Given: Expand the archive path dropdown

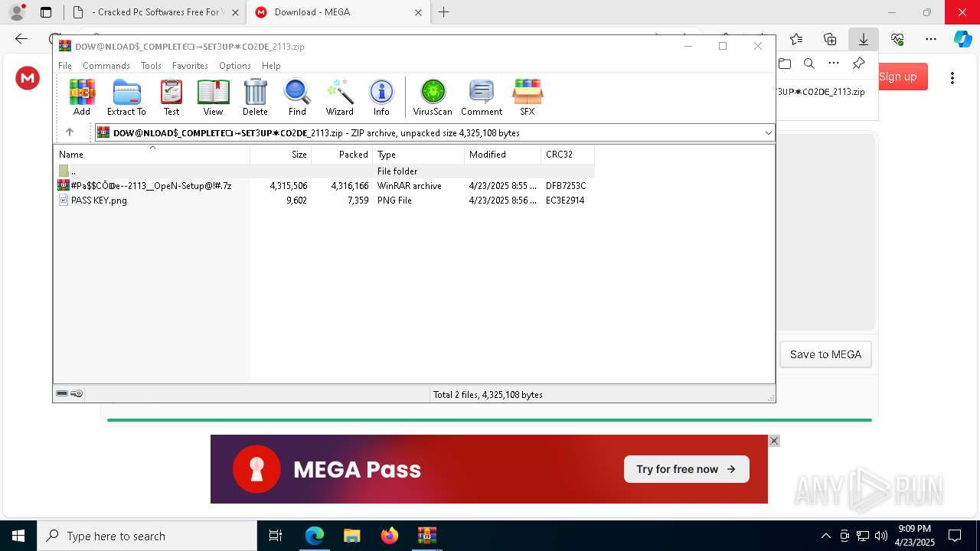Looking at the screenshot, I should tap(768, 133).
